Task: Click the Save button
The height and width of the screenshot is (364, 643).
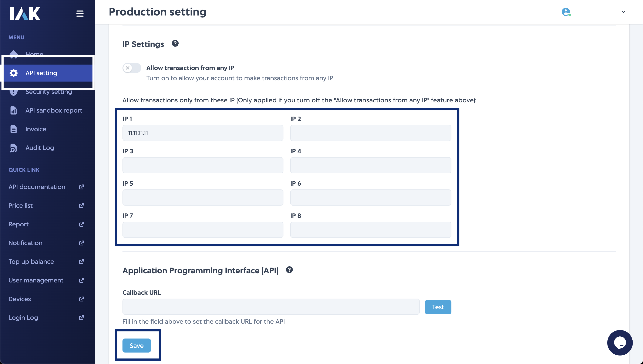Action: (x=137, y=345)
